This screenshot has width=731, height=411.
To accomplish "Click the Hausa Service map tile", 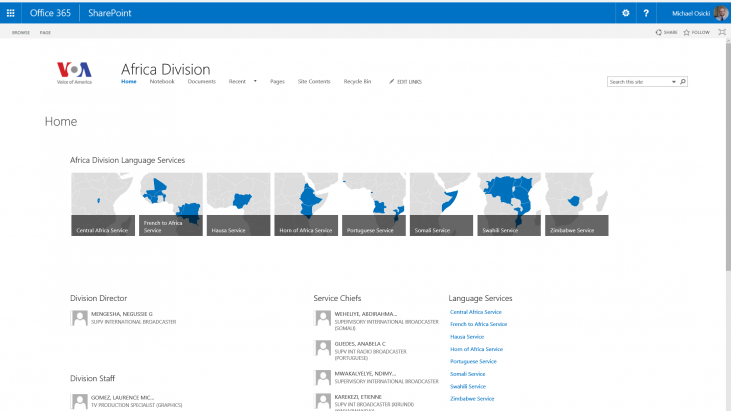I will point(238,204).
